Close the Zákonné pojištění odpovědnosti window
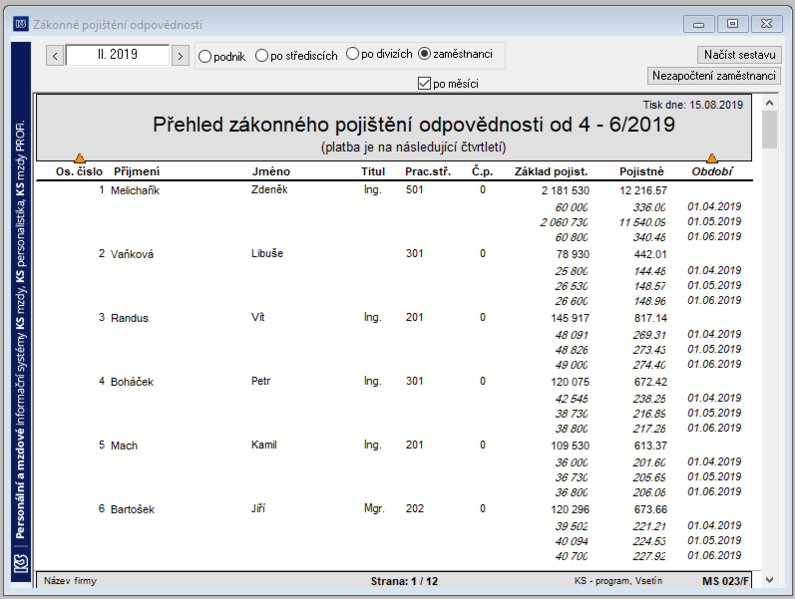This screenshot has height=599, width=795. point(766,24)
